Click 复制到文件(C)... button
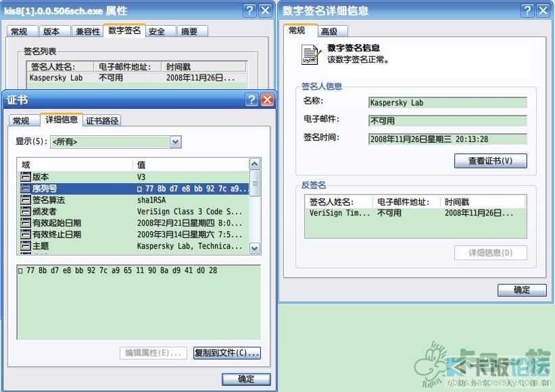 tap(227, 353)
